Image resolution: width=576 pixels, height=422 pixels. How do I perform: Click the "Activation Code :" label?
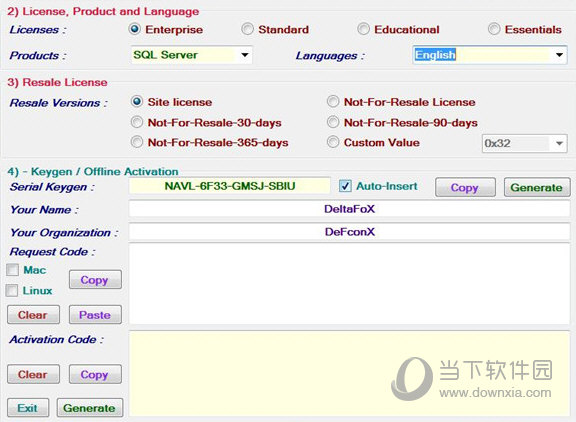(57, 339)
